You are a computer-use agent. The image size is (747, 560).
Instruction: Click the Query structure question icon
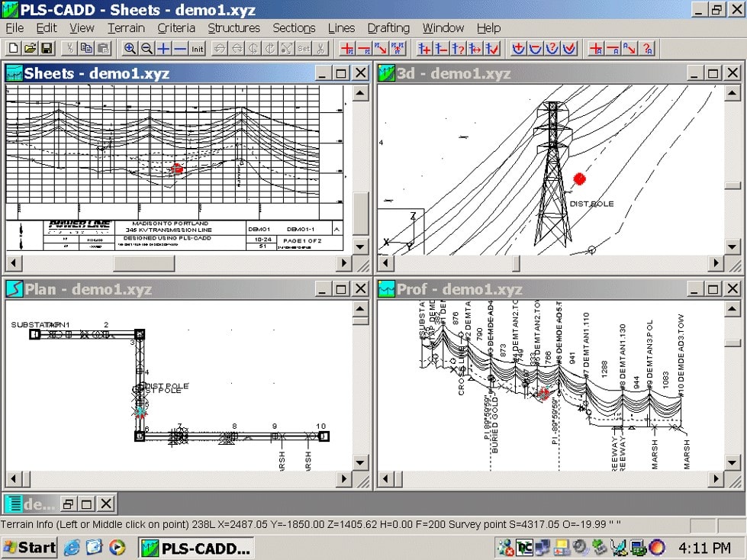click(x=457, y=48)
